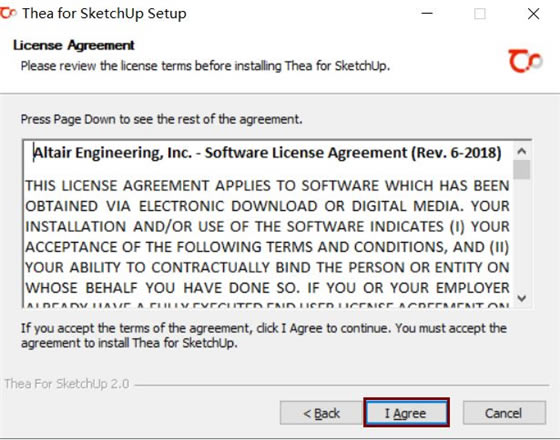Click the license scrollbar thumb
The height and width of the screenshot is (440, 560).
(522, 170)
